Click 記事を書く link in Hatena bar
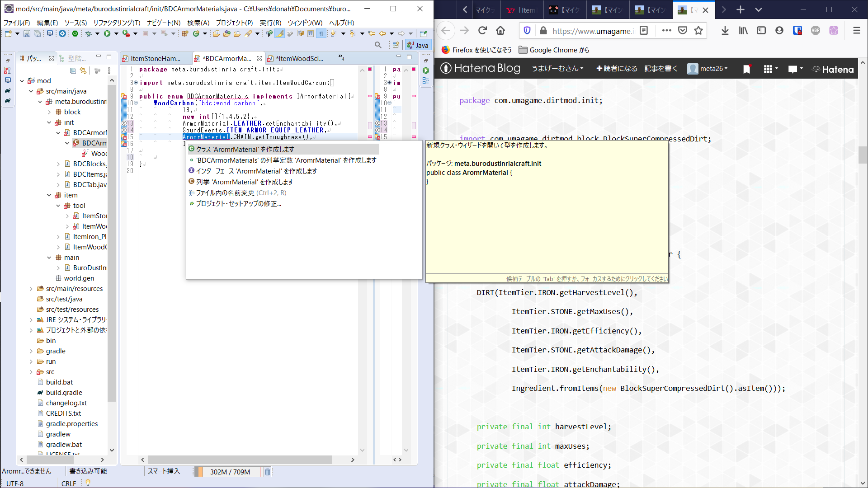 click(660, 69)
